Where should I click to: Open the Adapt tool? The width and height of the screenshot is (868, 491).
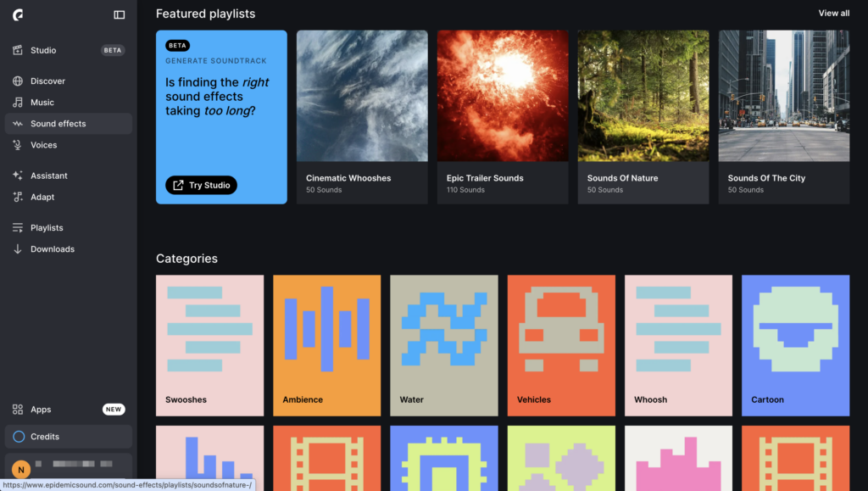[69, 197]
